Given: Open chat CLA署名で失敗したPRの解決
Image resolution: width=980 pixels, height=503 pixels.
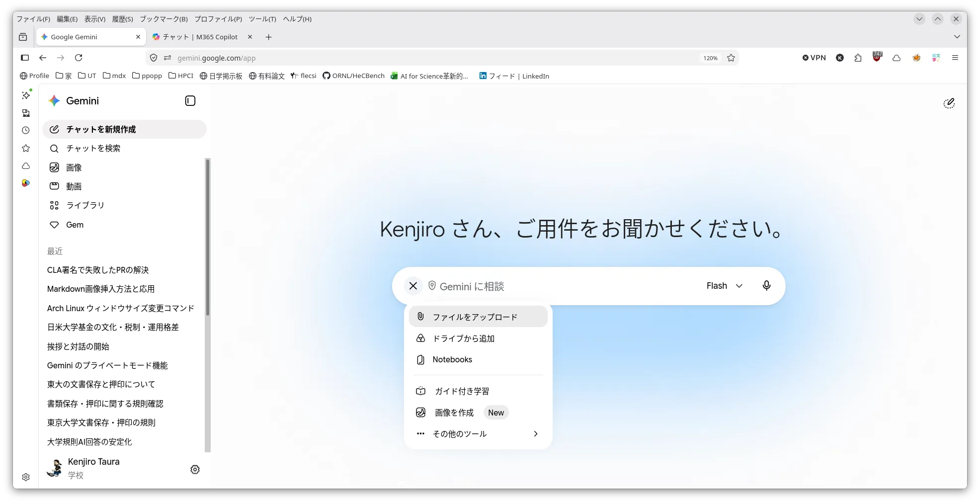Looking at the screenshot, I should point(98,270).
